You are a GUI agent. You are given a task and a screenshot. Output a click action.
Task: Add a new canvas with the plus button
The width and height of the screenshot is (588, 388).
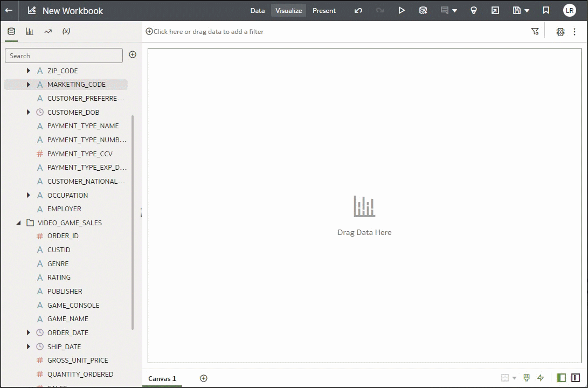coord(204,378)
